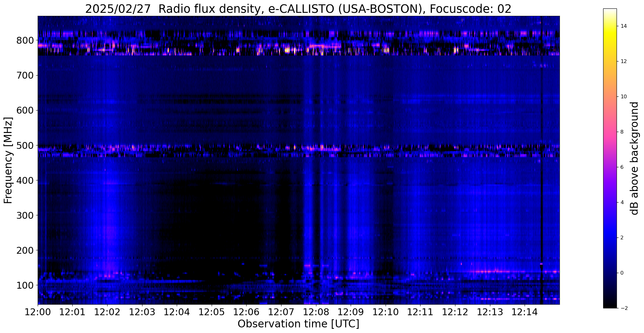Screen dimensions: 644x333
Task: Click the '600' frequency axis label
Action: coord(25,110)
